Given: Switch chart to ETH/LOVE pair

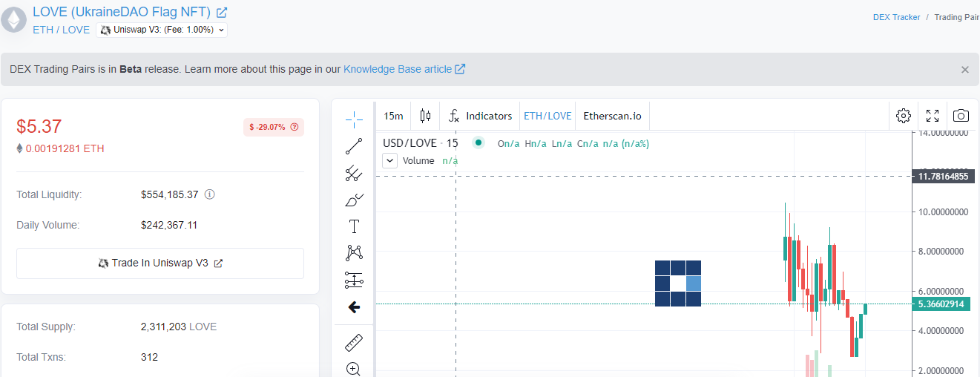Looking at the screenshot, I should [547, 116].
